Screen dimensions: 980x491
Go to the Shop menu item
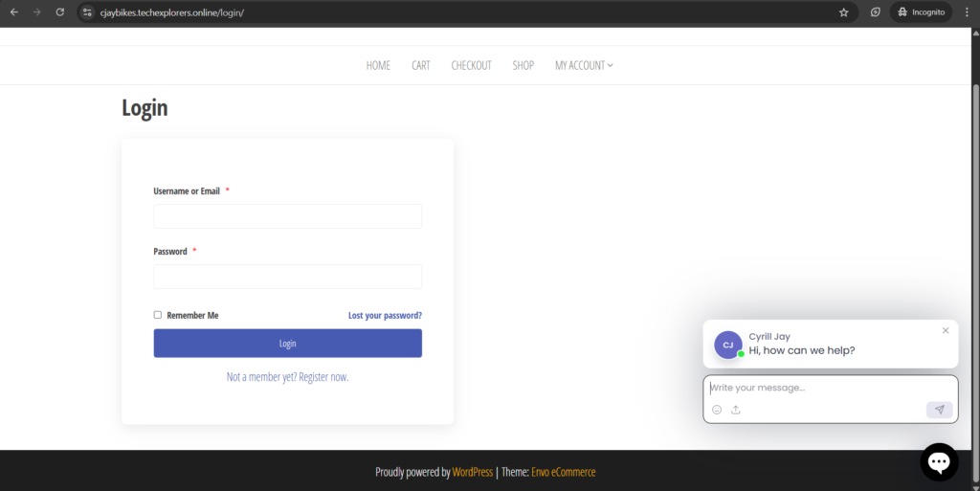click(523, 65)
